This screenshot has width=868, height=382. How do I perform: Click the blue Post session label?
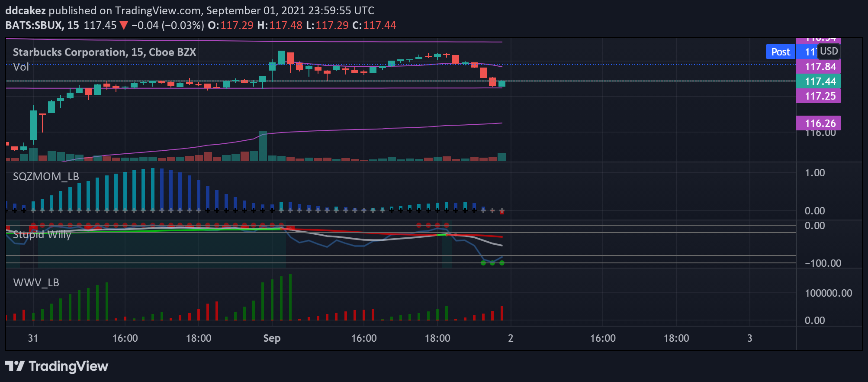[x=781, y=52]
